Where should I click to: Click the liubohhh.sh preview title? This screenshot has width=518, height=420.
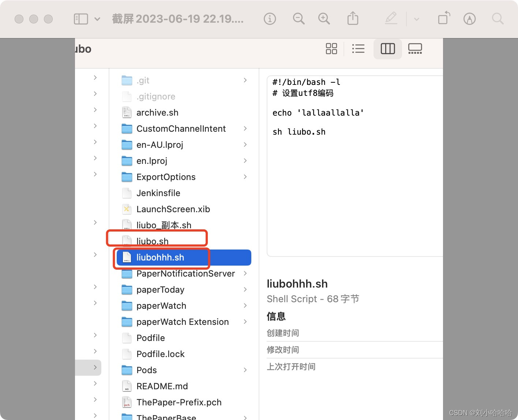pos(297,284)
